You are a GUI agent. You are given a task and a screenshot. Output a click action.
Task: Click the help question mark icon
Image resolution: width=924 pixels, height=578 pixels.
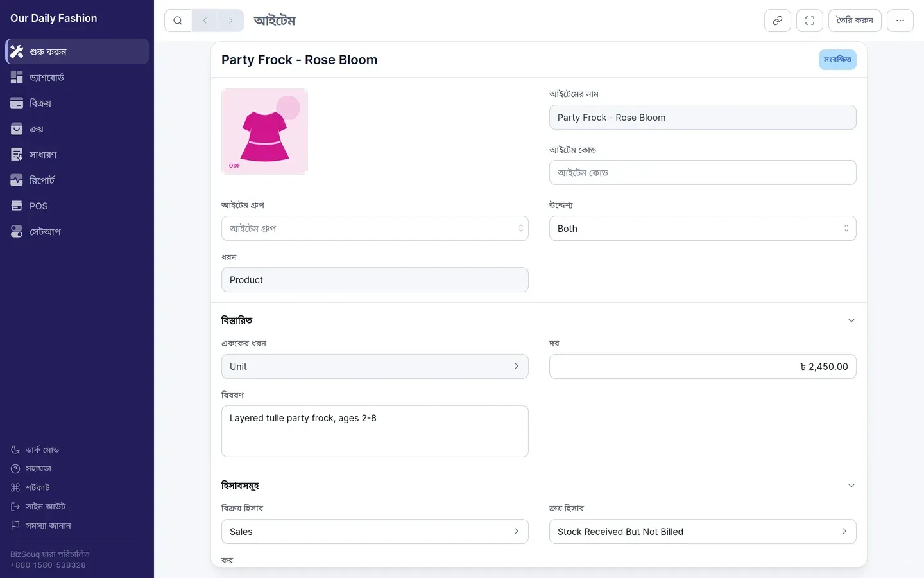[15, 469]
